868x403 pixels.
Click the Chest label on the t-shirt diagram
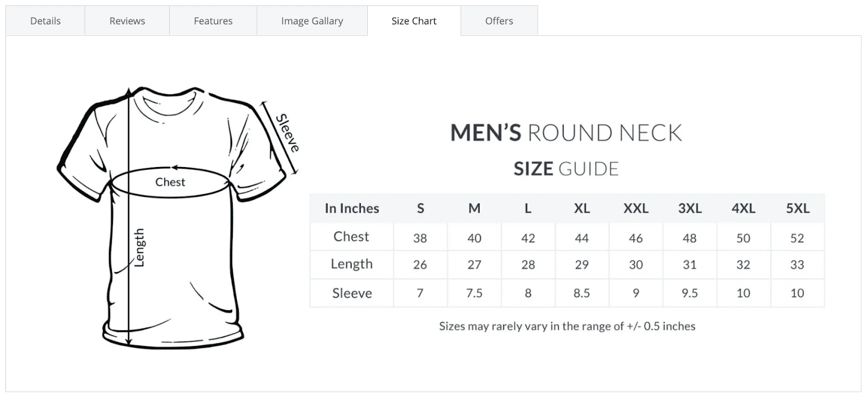[170, 182]
